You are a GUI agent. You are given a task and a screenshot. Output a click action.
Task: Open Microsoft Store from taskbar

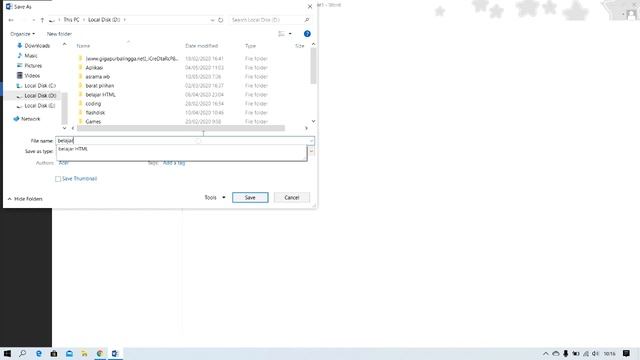pyautogui.click(x=54, y=353)
